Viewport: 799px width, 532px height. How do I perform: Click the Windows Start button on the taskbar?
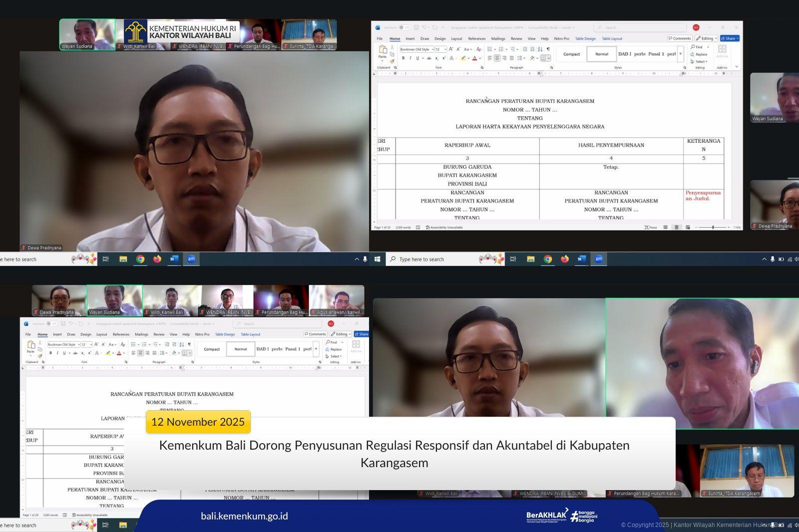point(378,259)
